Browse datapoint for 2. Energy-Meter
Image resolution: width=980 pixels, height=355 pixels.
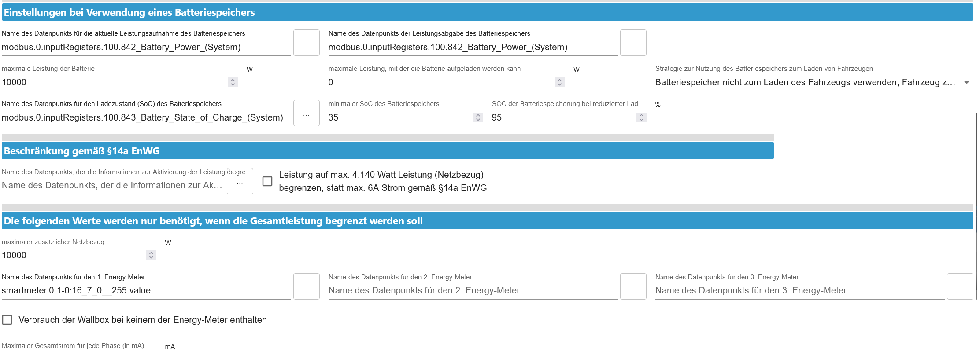coord(633,287)
